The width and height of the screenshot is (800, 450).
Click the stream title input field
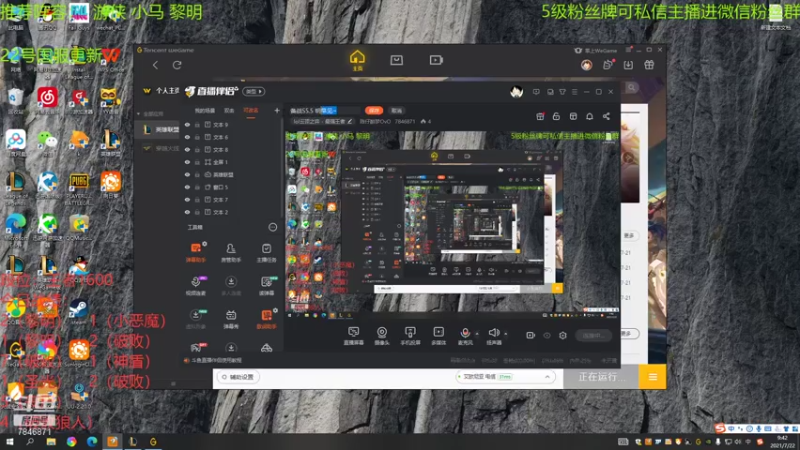[324, 110]
